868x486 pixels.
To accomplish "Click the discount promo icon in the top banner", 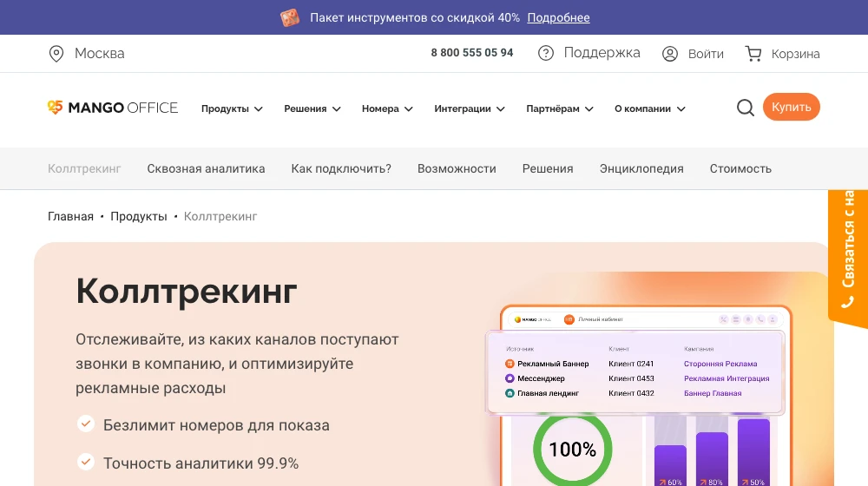I will pyautogui.click(x=290, y=17).
